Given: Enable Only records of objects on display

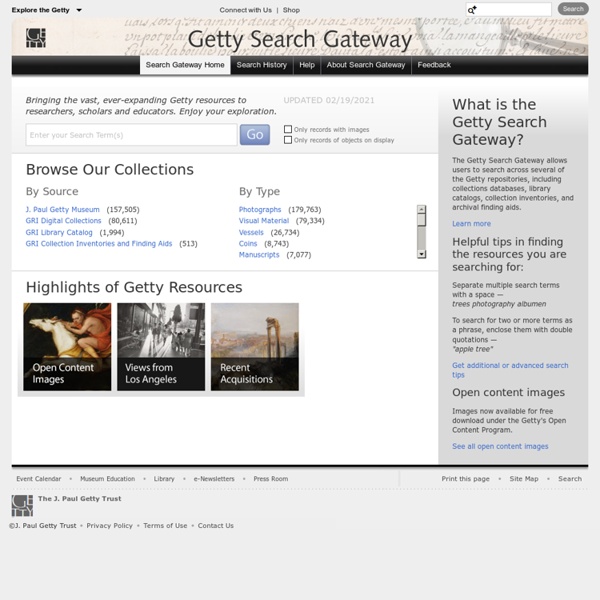Looking at the screenshot, I should point(288,140).
